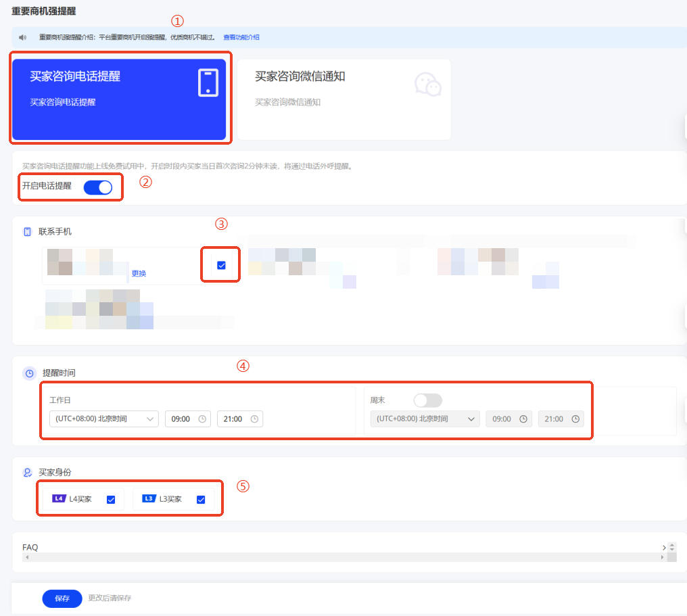Click the person icon beside 买家身份
The image size is (687, 616).
(28, 473)
